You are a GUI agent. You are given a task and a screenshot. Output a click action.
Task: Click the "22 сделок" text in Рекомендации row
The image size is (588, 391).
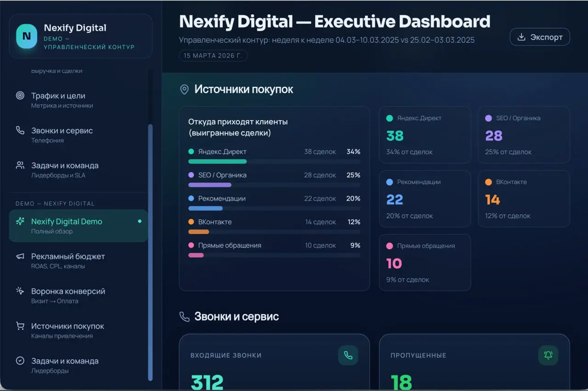(x=320, y=198)
